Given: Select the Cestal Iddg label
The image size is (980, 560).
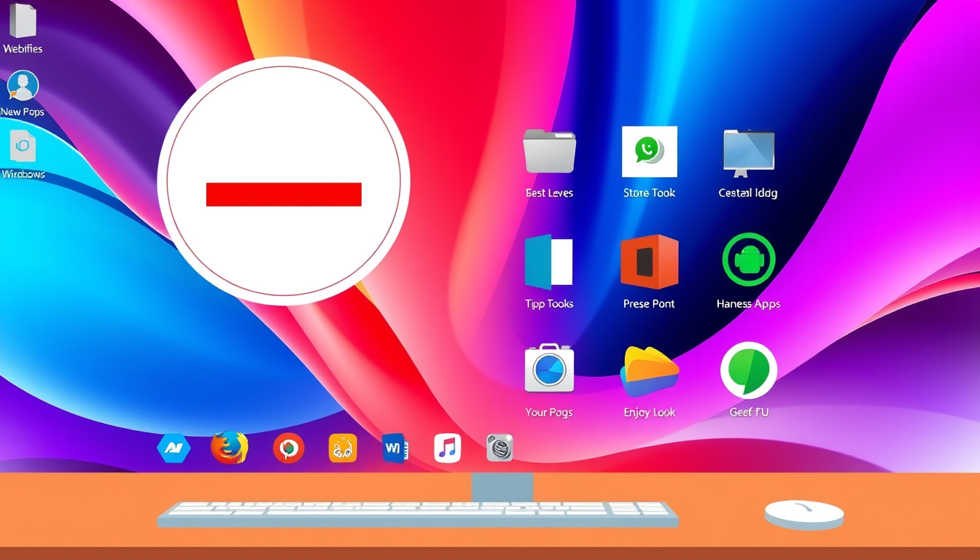Looking at the screenshot, I should coord(748,193).
